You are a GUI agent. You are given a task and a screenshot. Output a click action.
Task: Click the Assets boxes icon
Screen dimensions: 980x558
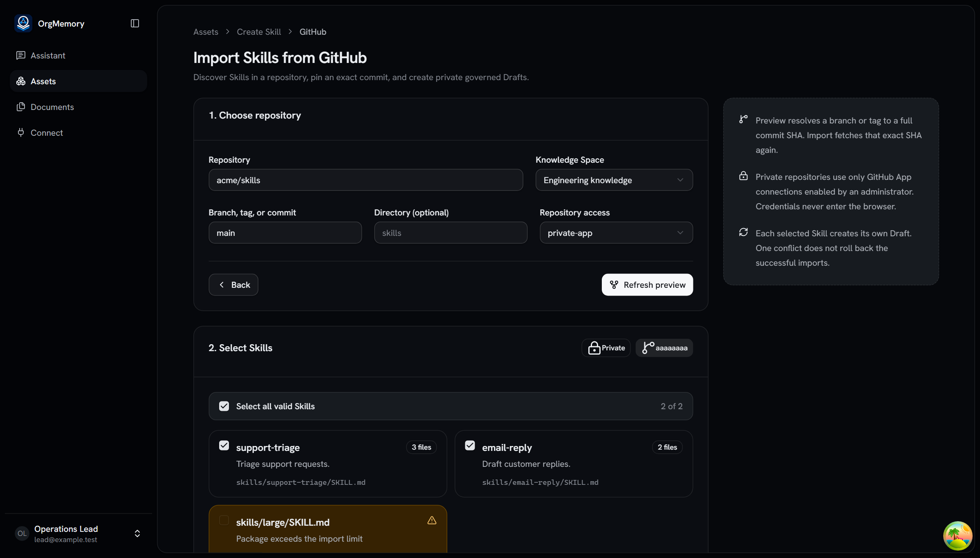point(21,81)
